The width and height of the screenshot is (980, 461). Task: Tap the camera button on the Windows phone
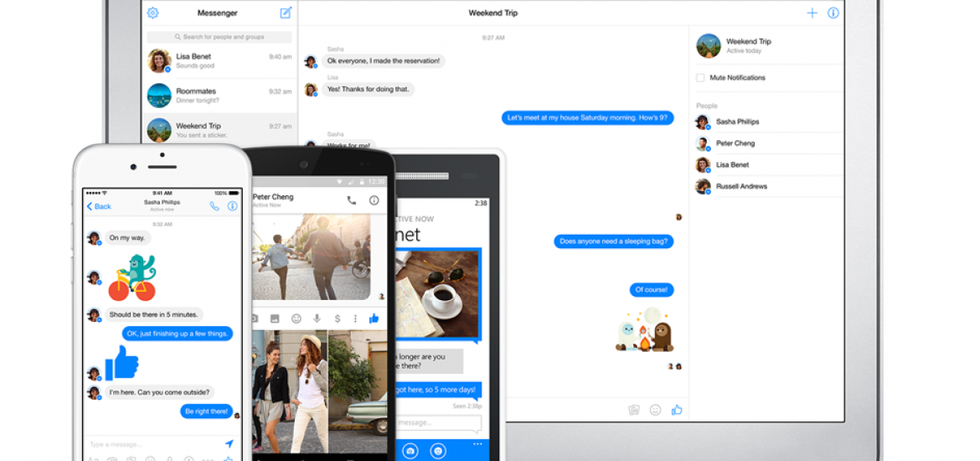point(410,450)
